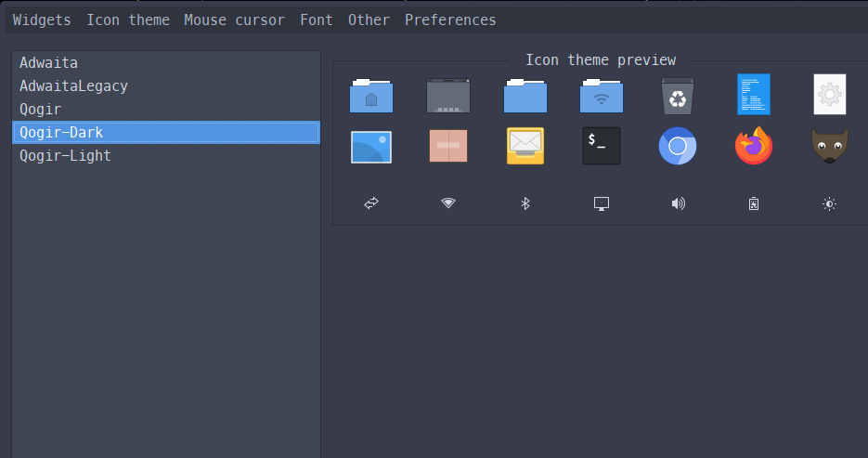
Task: Click the Chromium browser icon
Action: (677, 147)
